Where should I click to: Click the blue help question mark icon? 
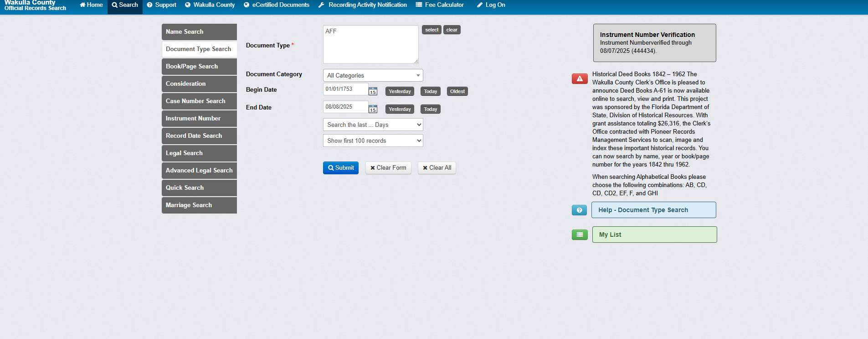[579, 210]
